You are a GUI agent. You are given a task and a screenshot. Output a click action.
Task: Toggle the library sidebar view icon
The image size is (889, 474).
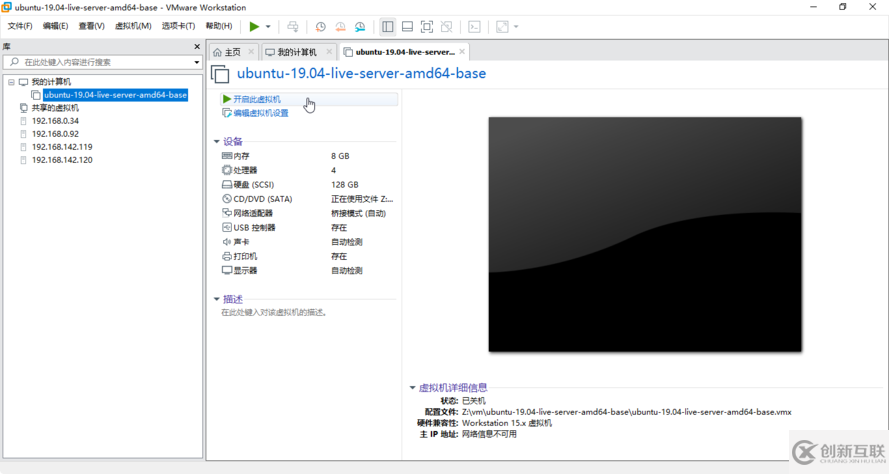point(388,27)
